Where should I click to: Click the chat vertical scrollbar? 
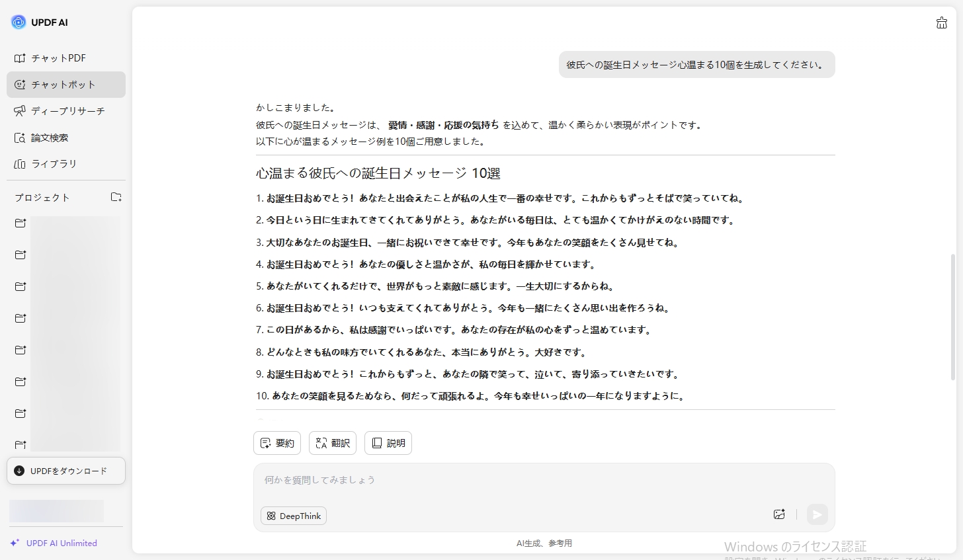point(953,316)
